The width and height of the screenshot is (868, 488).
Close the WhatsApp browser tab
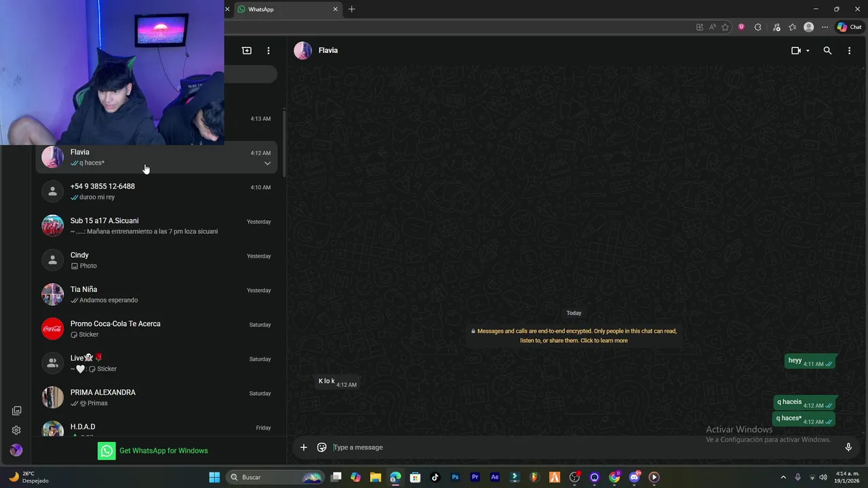point(335,9)
